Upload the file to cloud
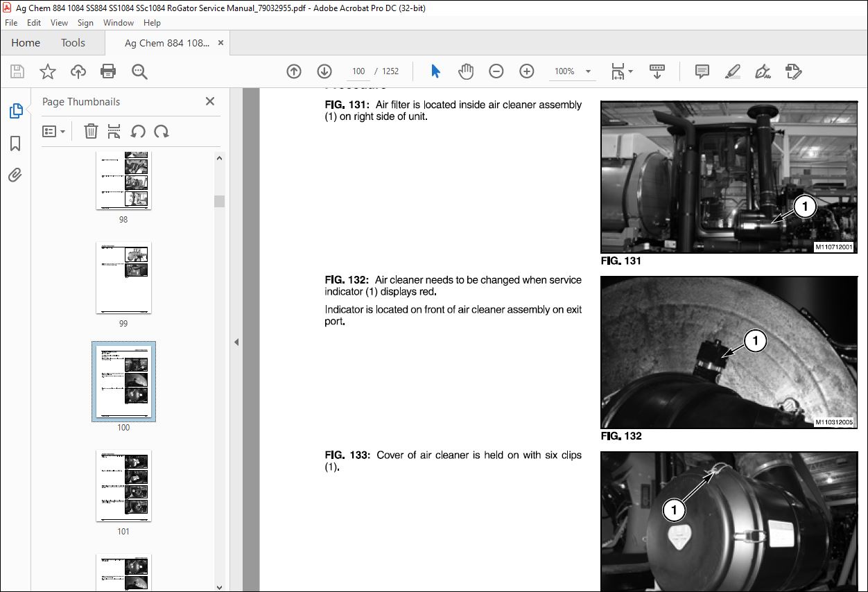Viewport: 868px width, 592px height. [78, 71]
